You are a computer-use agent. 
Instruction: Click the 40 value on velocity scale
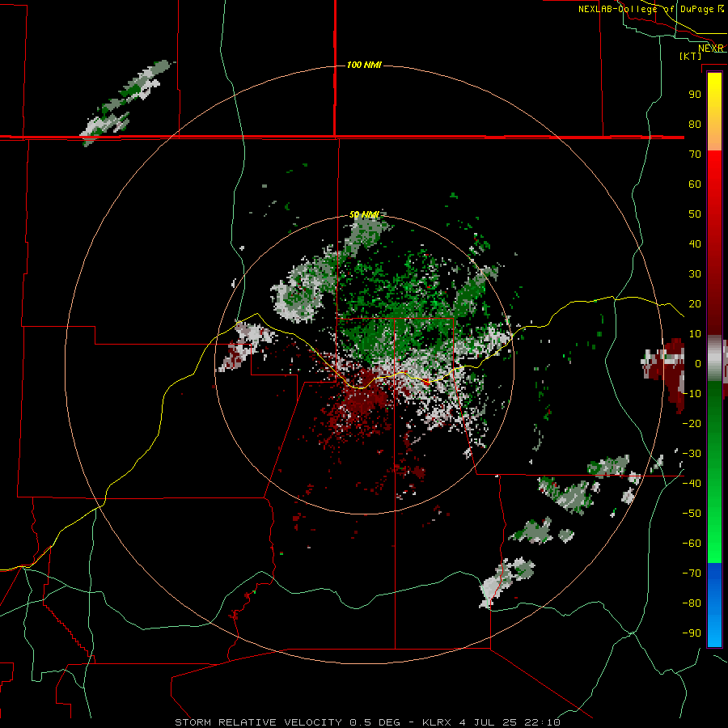pyautogui.click(x=695, y=244)
